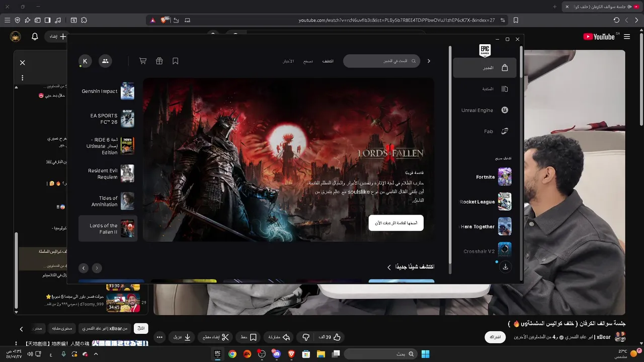Subscribe (اشتراك) to the YouTube channel
The image size is (644, 362).
(x=495, y=337)
